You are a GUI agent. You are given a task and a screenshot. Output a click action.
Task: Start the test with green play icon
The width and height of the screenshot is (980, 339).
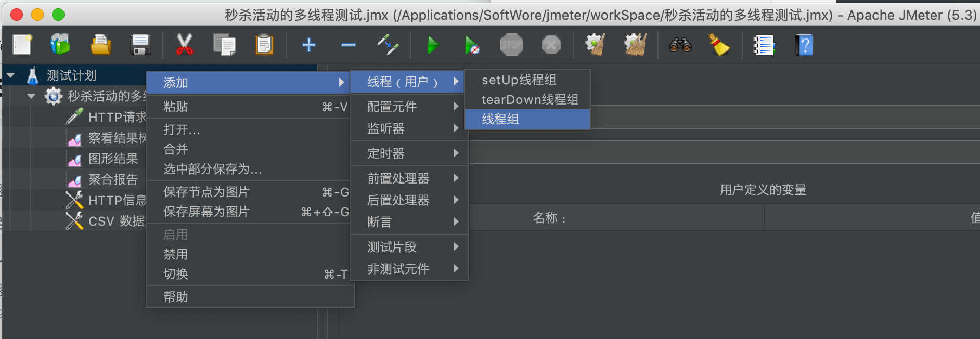[432, 45]
